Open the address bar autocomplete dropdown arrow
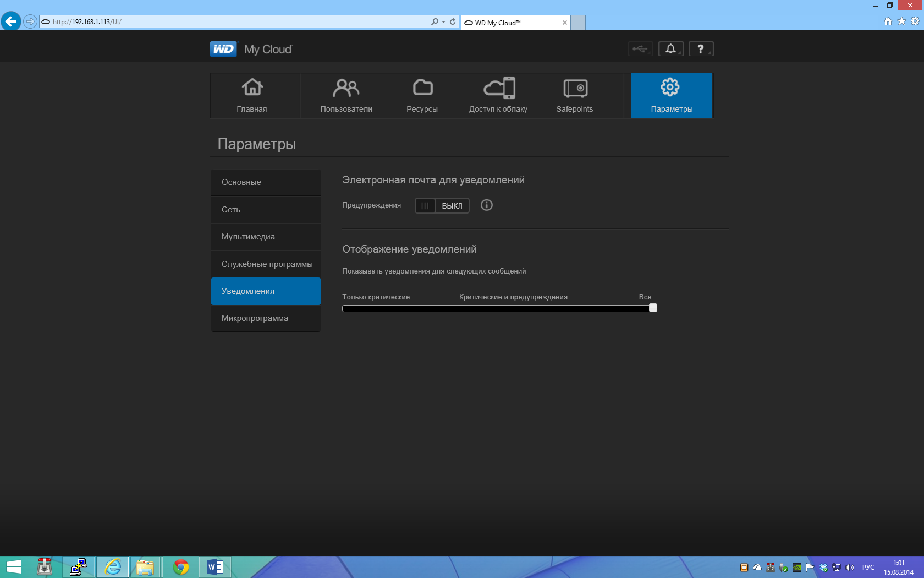 [443, 22]
